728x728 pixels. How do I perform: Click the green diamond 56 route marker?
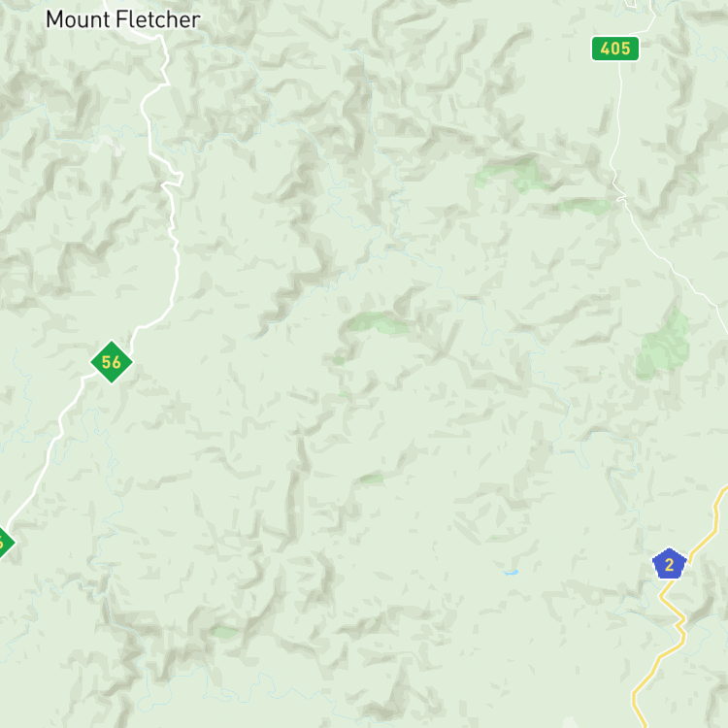click(112, 362)
